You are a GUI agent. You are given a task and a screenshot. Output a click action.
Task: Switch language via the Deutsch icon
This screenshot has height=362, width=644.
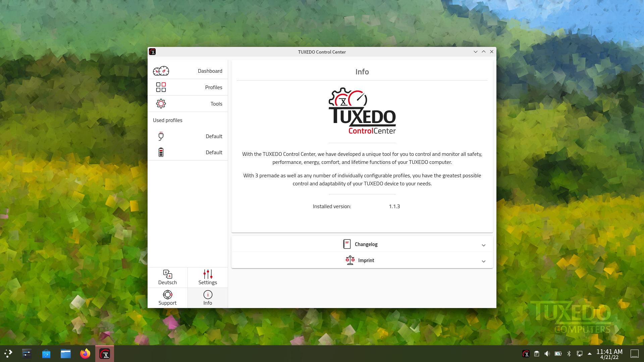click(167, 274)
